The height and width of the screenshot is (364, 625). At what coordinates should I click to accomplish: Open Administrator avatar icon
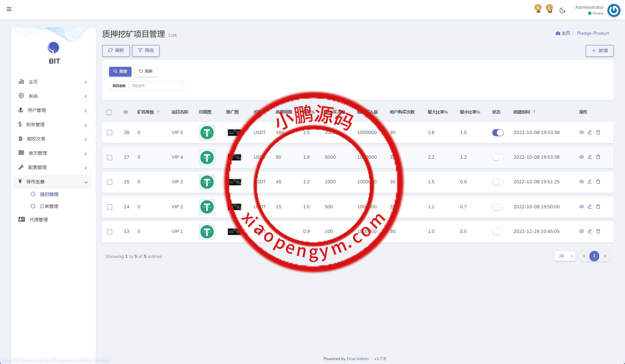click(614, 10)
